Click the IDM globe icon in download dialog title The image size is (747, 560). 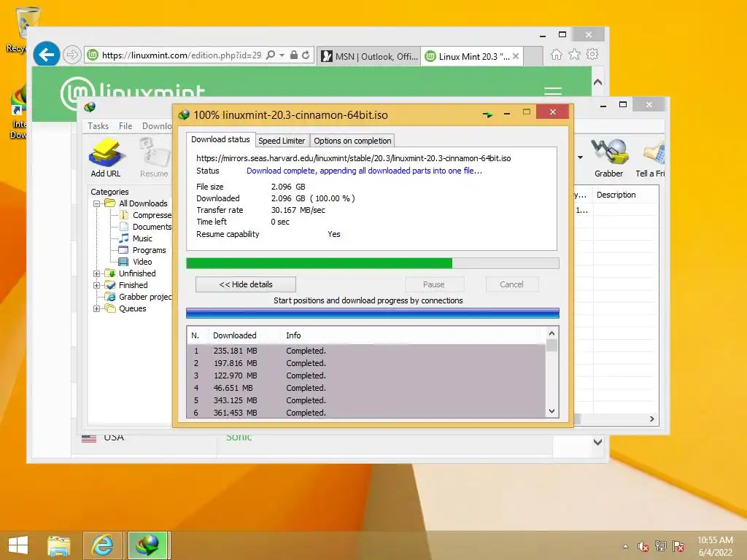click(183, 114)
